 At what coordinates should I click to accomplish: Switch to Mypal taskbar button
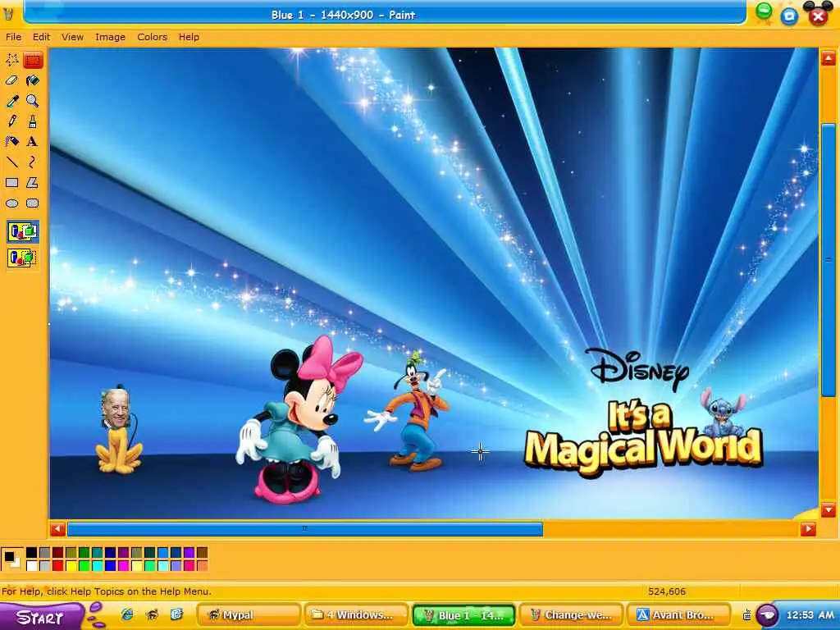(x=249, y=615)
